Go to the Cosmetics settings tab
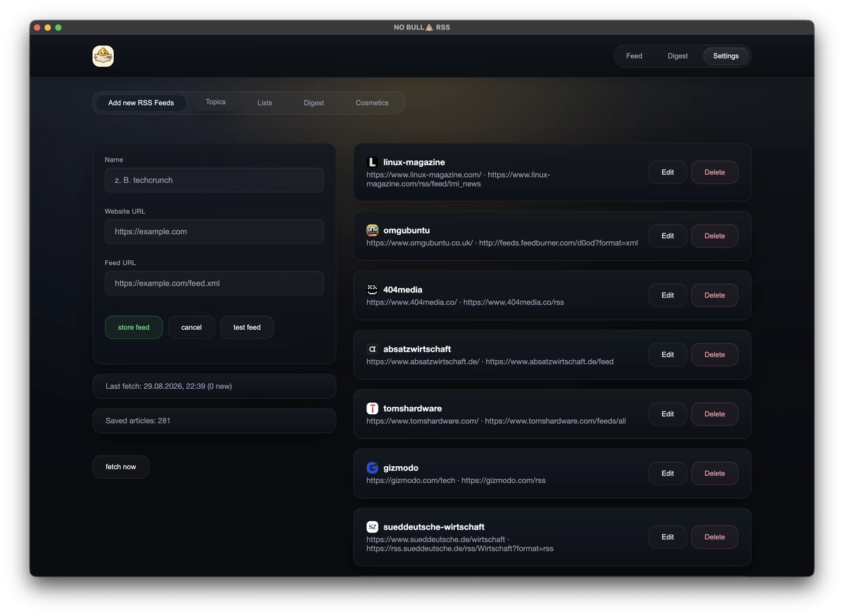The image size is (844, 616). pyautogui.click(x=372, y=103)
